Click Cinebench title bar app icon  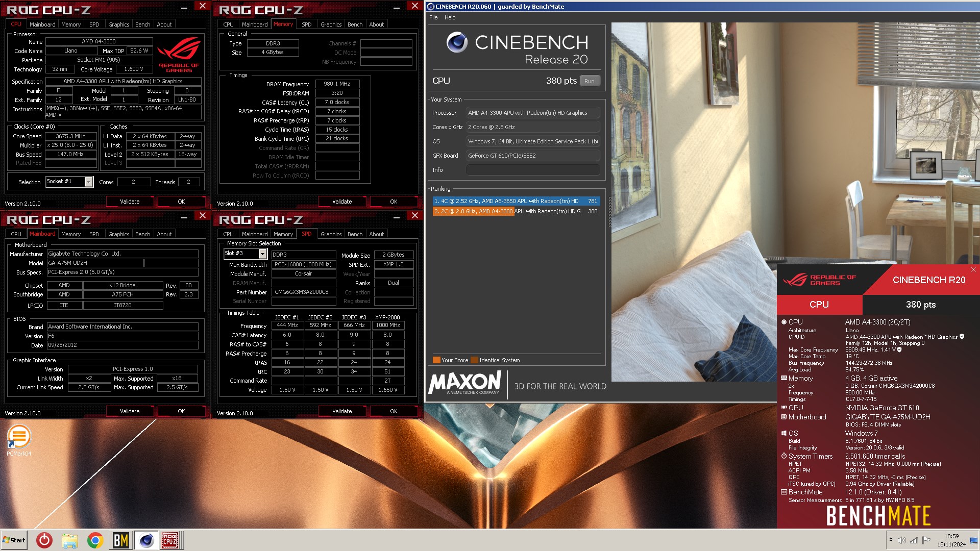[x=430, y=7]
